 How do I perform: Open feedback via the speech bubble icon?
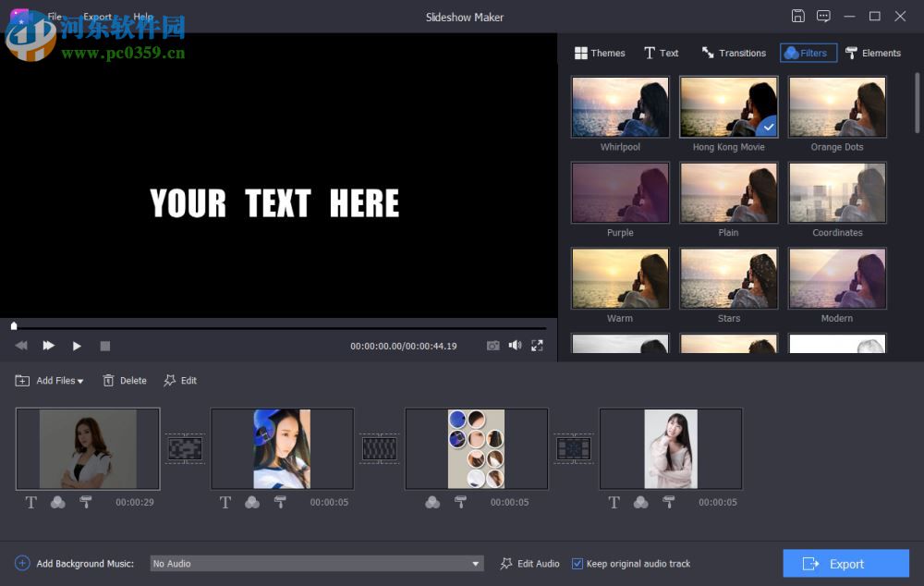pyautogui.click(x=824, y=16)
